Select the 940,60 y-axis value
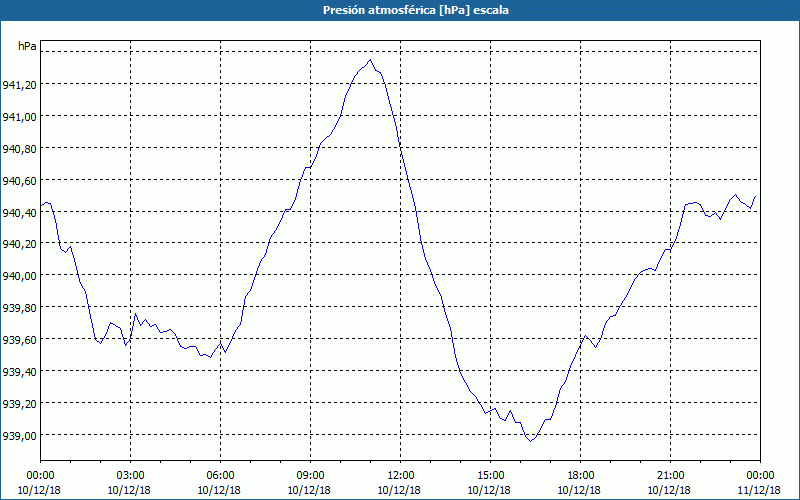This screenshot has height=500, width=800. [19, 181]
